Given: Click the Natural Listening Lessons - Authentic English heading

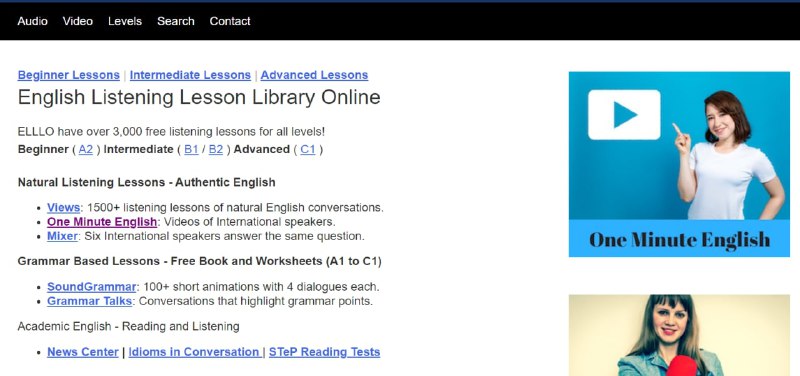Looking at the screenshot, I should pos(146,183).
